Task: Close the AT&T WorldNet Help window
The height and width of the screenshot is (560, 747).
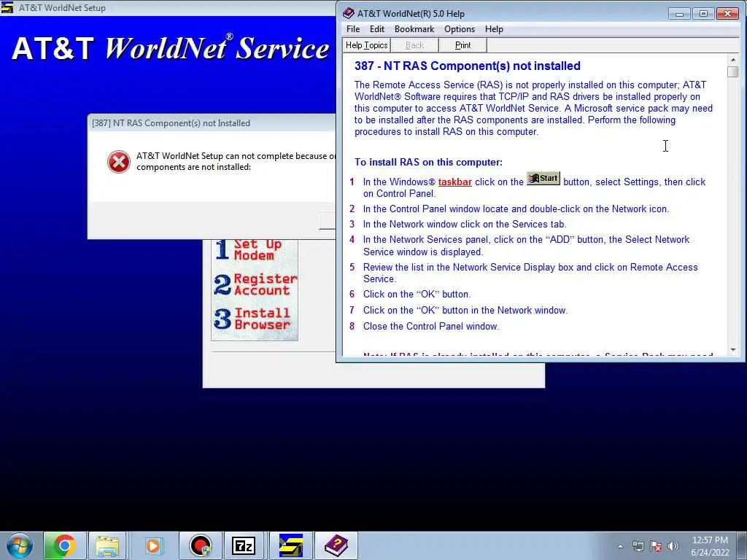Action: [x=727, y=13]
